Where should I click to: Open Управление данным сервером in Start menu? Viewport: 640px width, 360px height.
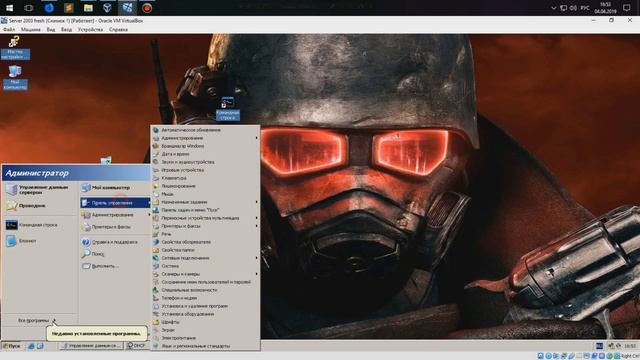coord(39,190)
